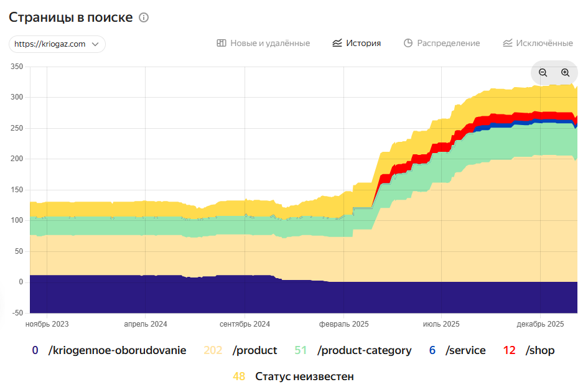Viewport: 588px width, 387px height.
Task: Click the Исключённые chart icon
Action: (x=508, y=43)
